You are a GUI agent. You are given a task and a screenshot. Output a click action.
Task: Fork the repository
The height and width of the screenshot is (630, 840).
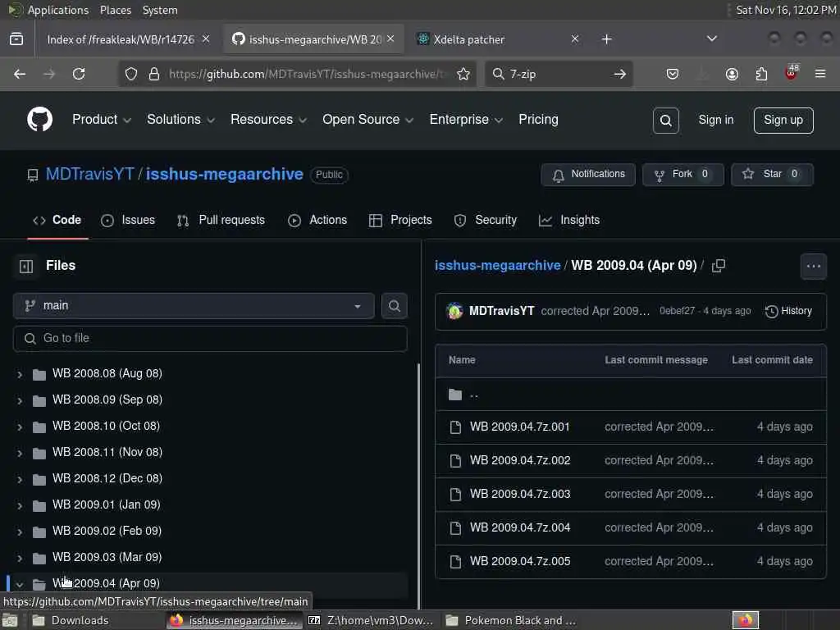point(682,175)
